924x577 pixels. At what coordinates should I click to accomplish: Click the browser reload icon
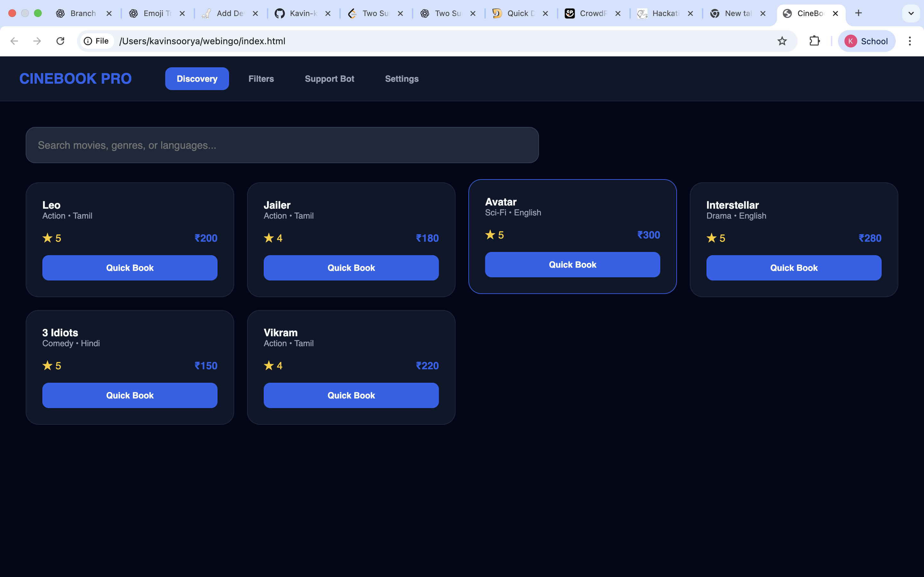point(60,41)
